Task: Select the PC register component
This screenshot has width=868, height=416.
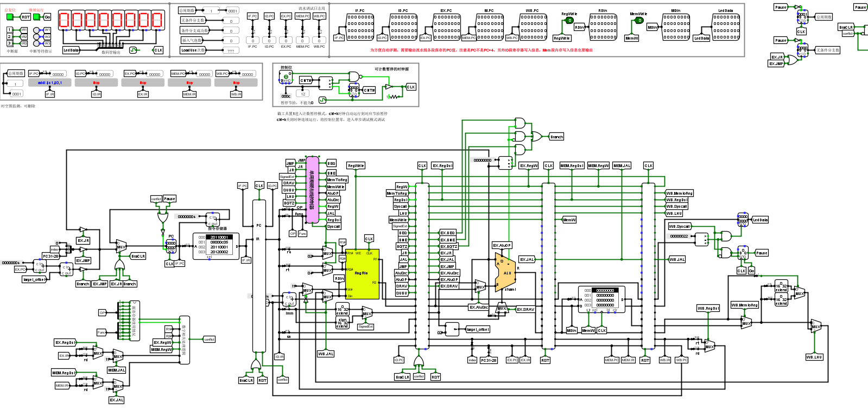Action: (170, 246)
